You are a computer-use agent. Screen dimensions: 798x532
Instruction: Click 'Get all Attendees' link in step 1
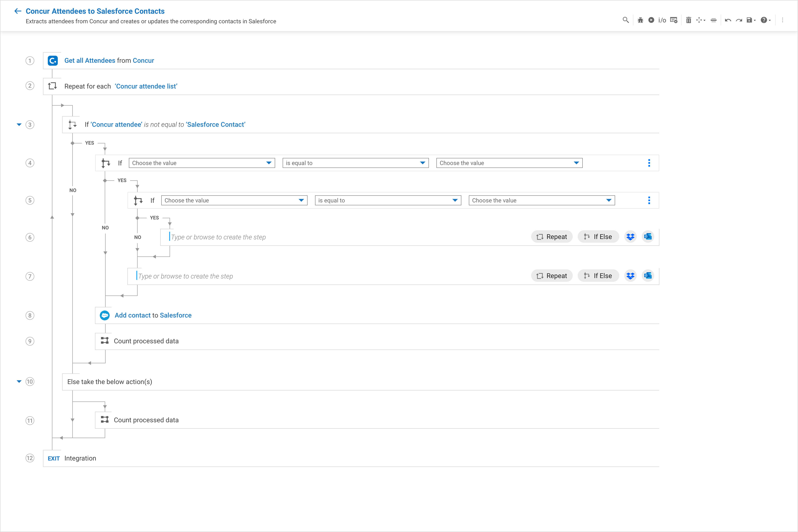90,60
